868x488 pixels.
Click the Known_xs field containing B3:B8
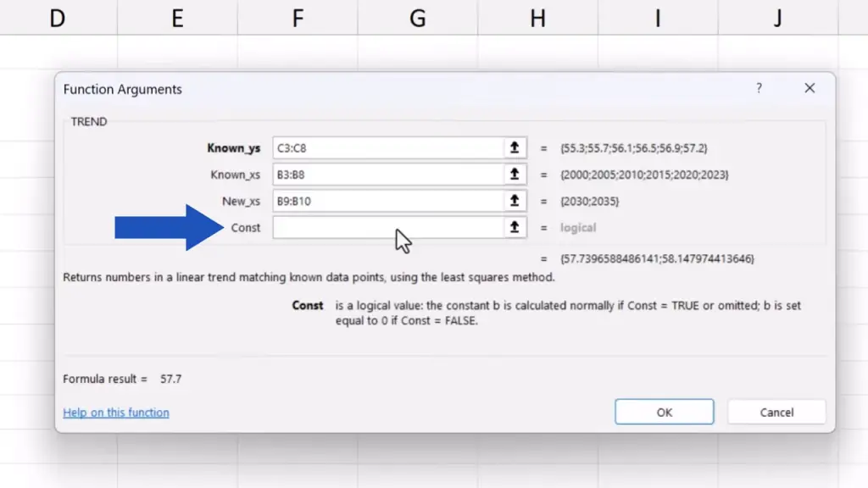pyautogui.click(x=388, y=175)
